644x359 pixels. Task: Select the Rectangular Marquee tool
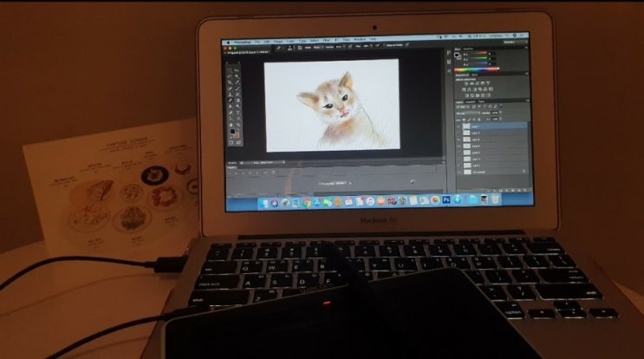pos(231,70)
